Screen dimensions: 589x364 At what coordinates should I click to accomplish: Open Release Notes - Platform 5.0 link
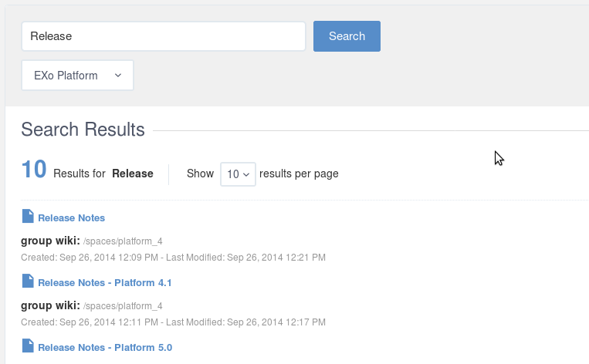[105, 348]
